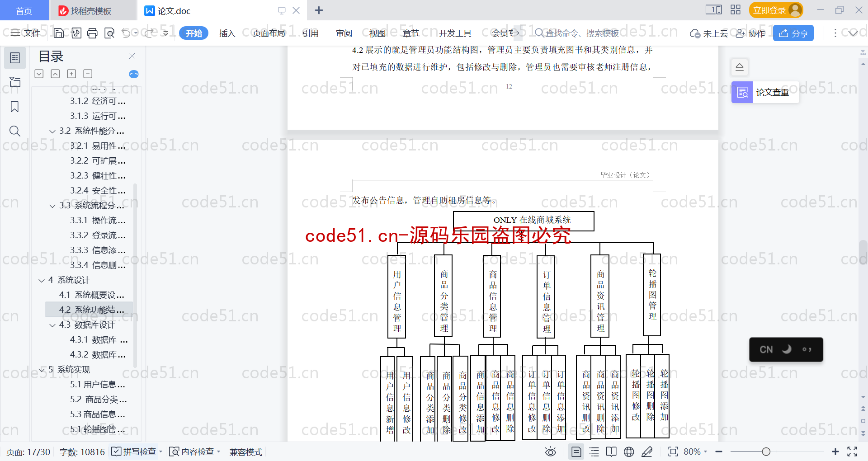
Task: Open the bookmark icon in left sidebar
Action: tap(15, 107)
